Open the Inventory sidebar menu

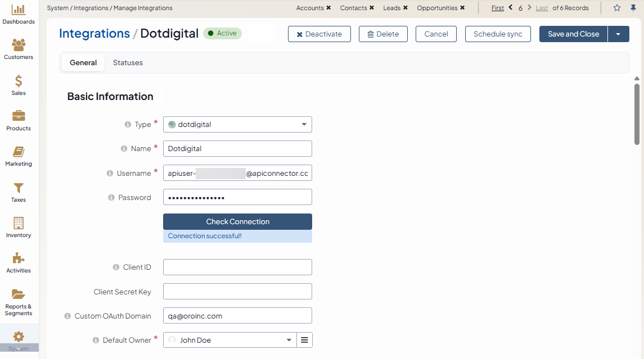click(19, 228)
